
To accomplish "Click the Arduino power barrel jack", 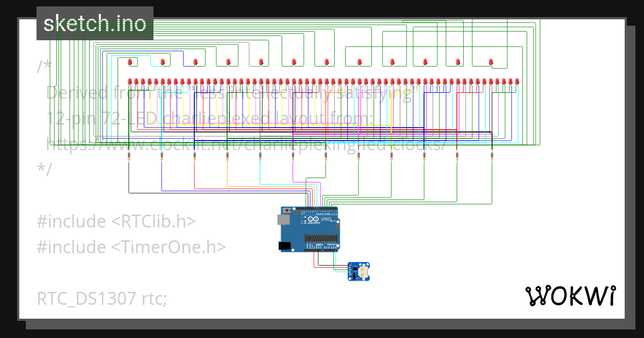I will point(284,246).
